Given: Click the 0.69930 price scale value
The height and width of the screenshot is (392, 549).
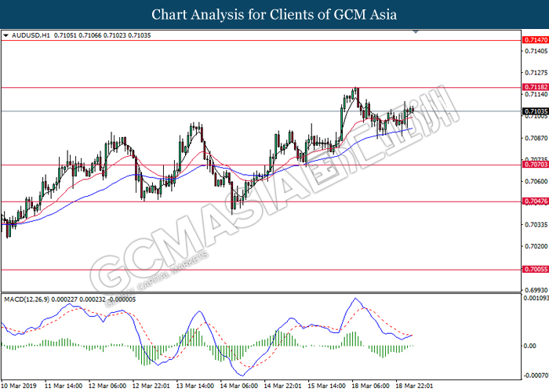Looking at the screenshot, I should tap(536, 290).
